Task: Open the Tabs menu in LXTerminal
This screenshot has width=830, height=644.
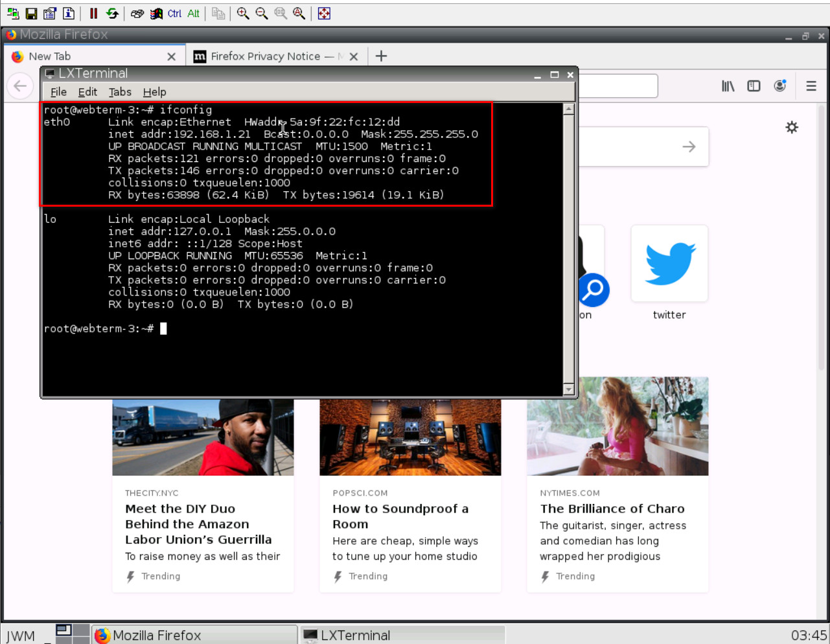Action: 120,91
